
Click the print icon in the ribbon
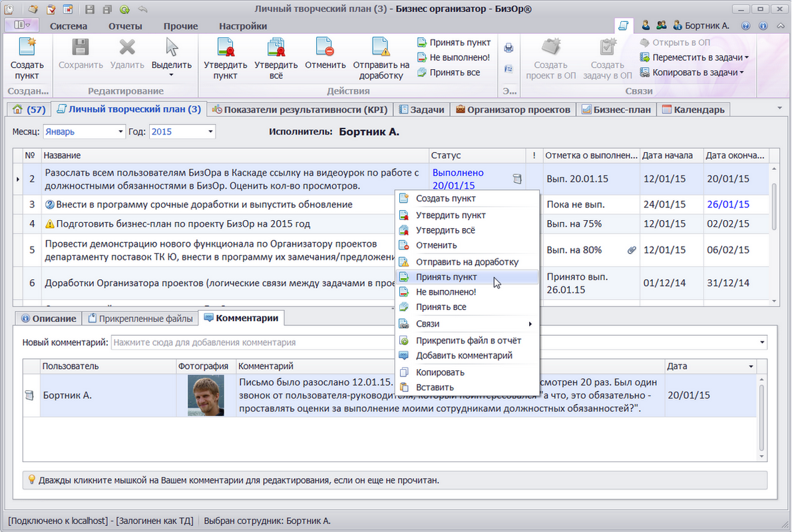click(x=508, y=48)
